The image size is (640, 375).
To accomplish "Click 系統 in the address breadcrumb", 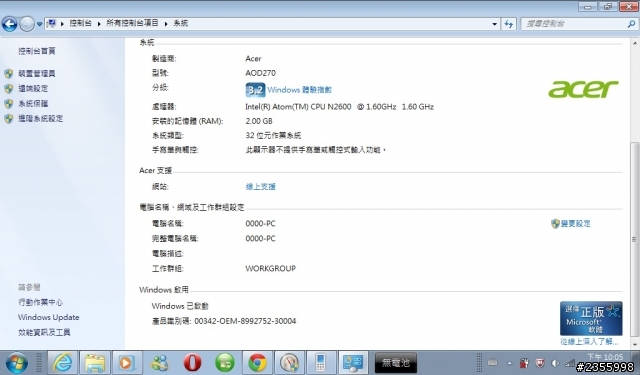I will tap(180, 23).
